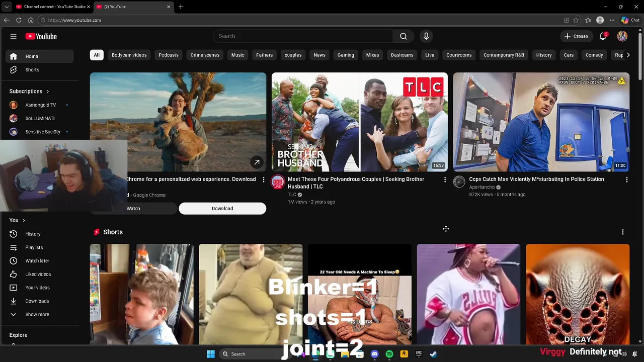Screen dimensions: 644x362
Task: Open the Copilot Chat button
Action: coord(630,20)
